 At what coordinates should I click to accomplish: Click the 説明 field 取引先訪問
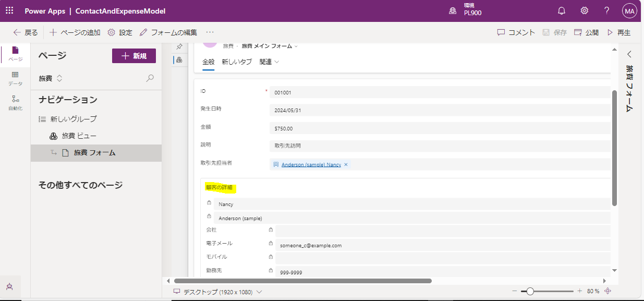440,146
